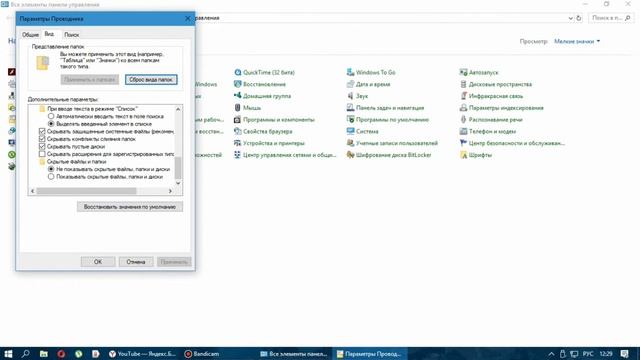The width and height of the screenshot is (640, 360).
Task: Open the Домашняя группа icon
Action: click(238, 96)
